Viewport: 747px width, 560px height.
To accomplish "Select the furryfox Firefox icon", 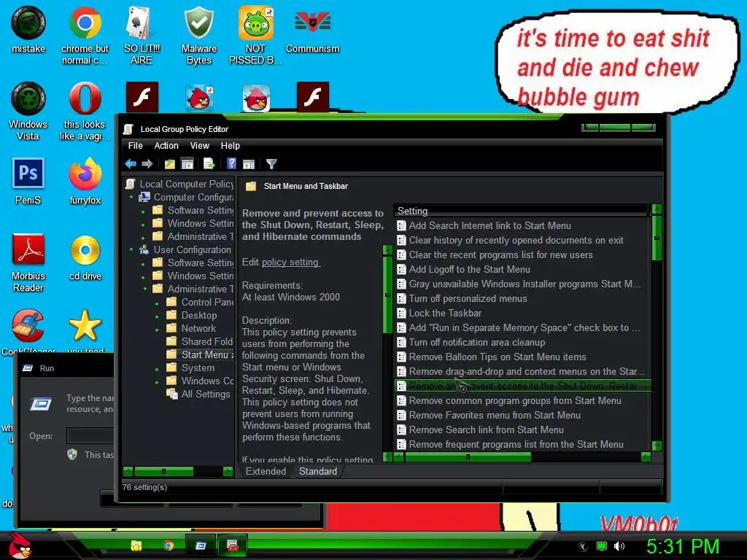I will [x=85, y=182].
